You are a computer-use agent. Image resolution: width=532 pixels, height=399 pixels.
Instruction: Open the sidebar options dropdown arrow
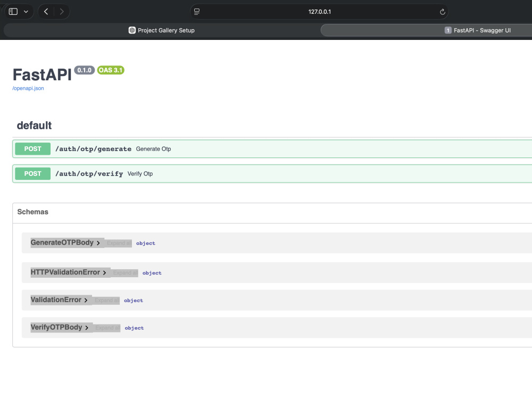26,12
